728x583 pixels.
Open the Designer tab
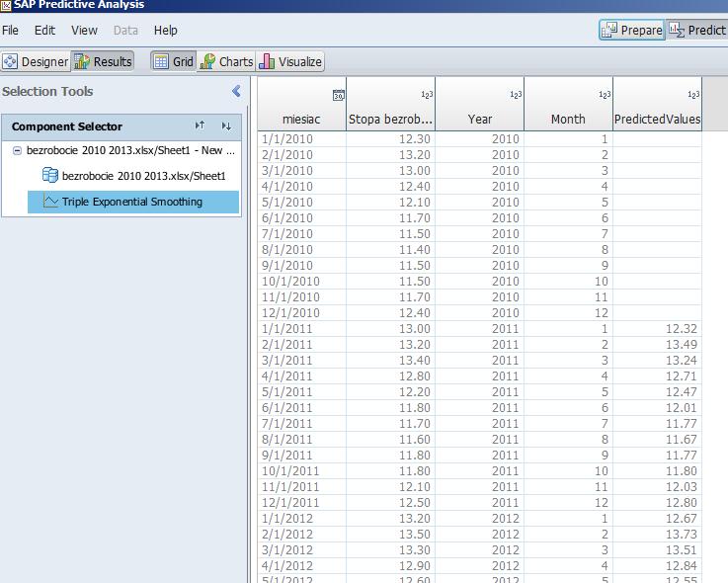click(x=36, y=61)
